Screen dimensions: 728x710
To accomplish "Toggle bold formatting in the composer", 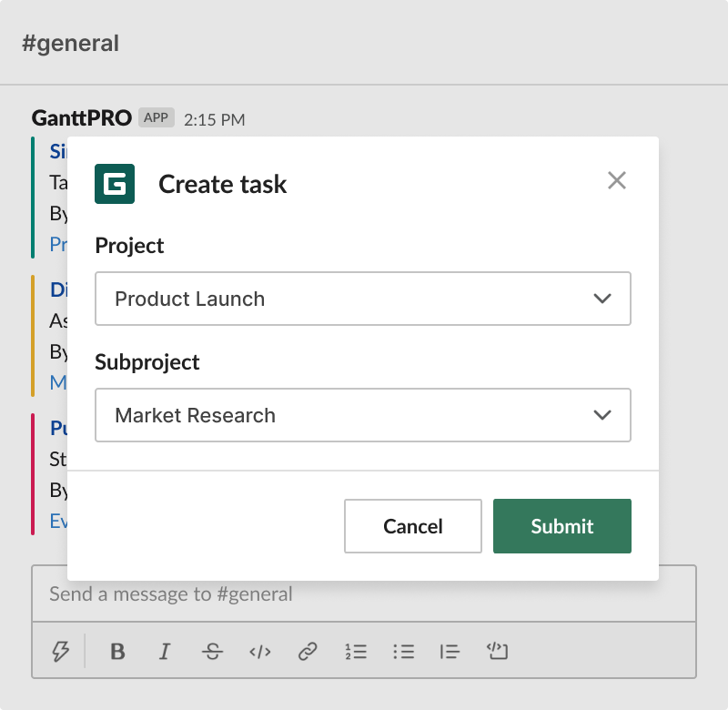I will coord(117,652).
